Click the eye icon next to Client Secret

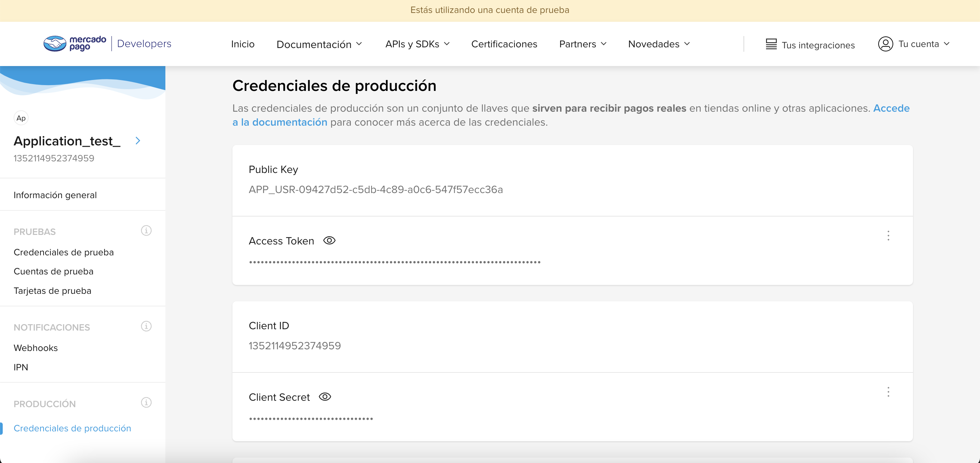pyautogui.click(x=326, y=396)
